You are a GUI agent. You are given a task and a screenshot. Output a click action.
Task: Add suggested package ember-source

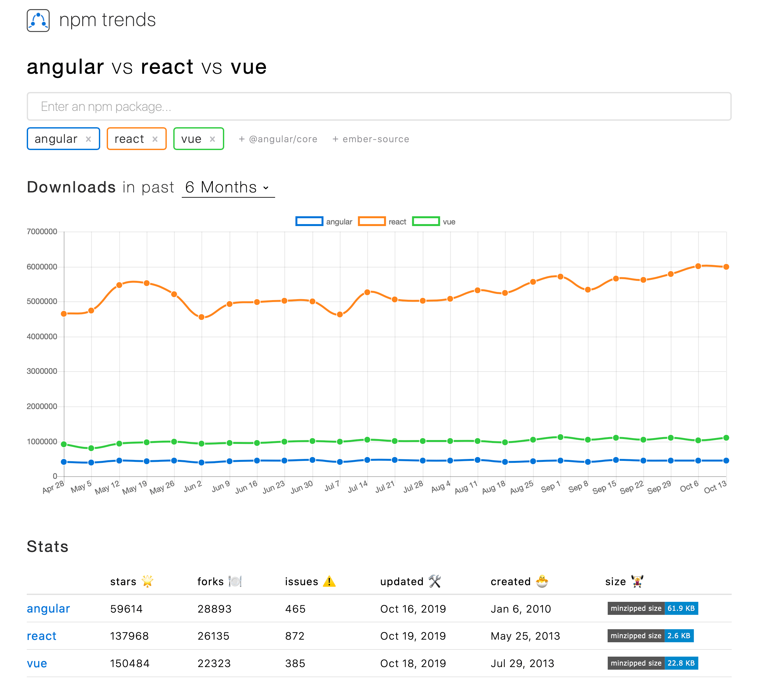click(371, 139)
